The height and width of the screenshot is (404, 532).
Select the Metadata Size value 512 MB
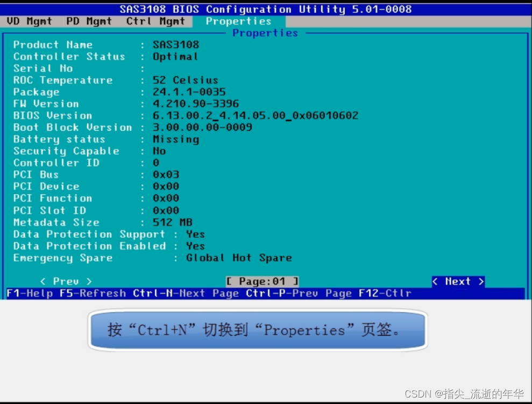[x=172, y=222]
